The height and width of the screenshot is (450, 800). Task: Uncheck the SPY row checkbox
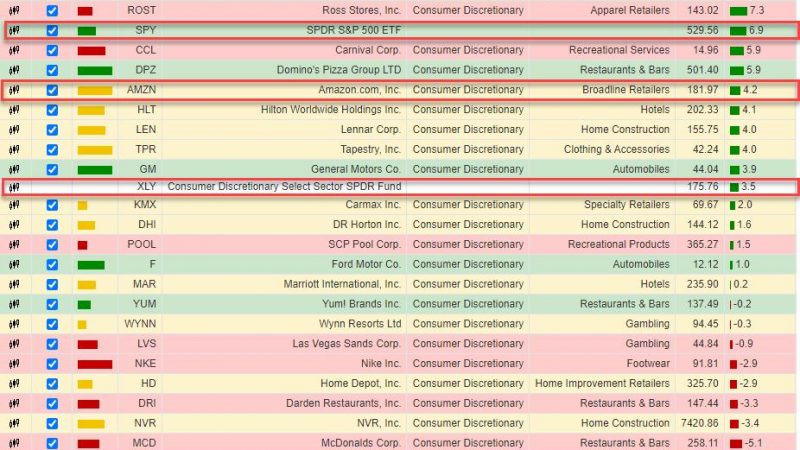pos(52,31)
